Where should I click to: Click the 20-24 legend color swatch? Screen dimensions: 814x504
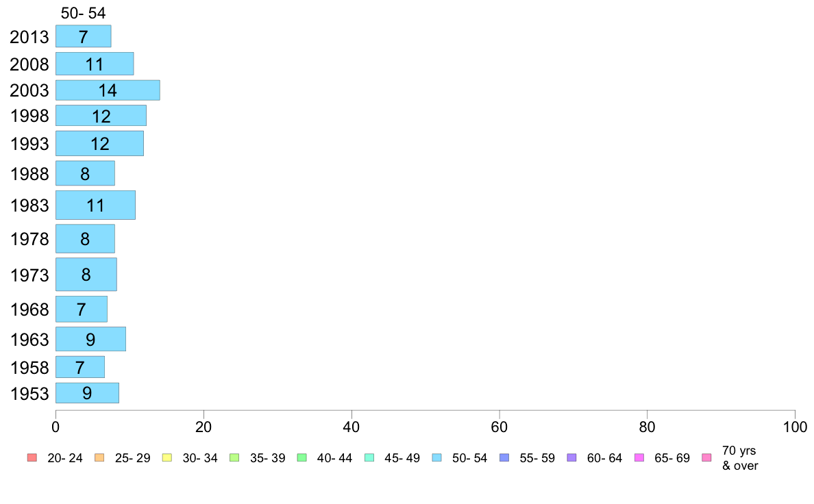(x=32, y=458)
